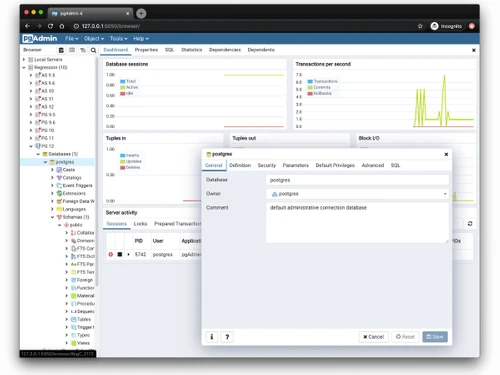
Task: Refresh the Server activity panel
Action: pyautogui.click(x=470, y=224)
